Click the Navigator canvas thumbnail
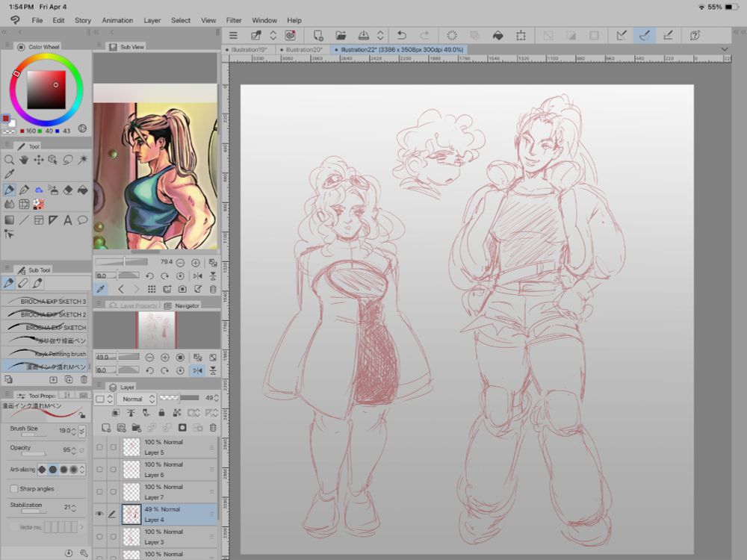This screenshot has width=747, height=560. click(157, 330)
